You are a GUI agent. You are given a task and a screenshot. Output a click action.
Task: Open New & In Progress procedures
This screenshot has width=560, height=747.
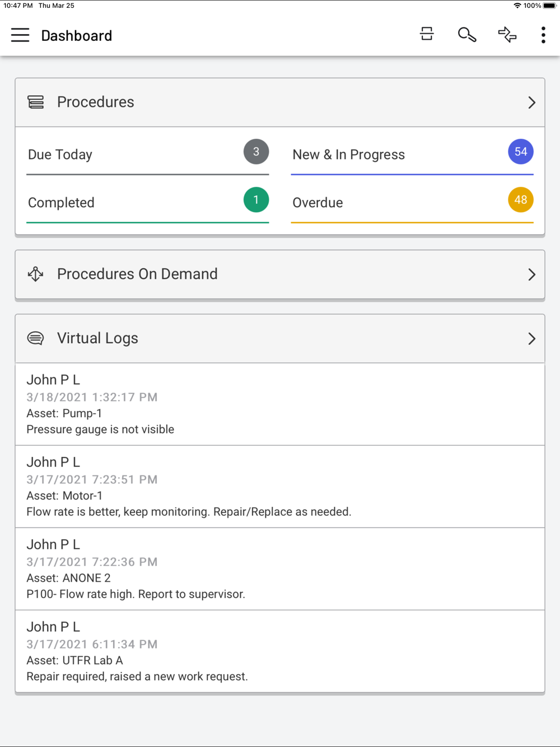[392, 155]
